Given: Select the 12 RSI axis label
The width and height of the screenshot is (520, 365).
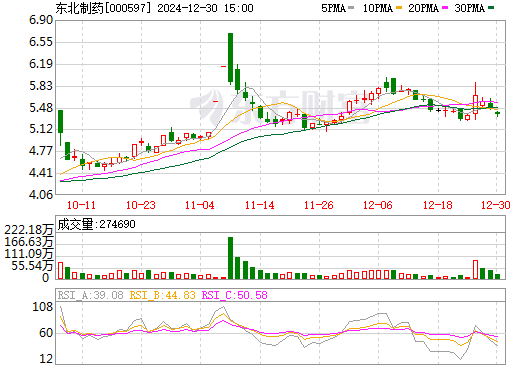Looking at the screenshot, I should click(x=46, y=359).
